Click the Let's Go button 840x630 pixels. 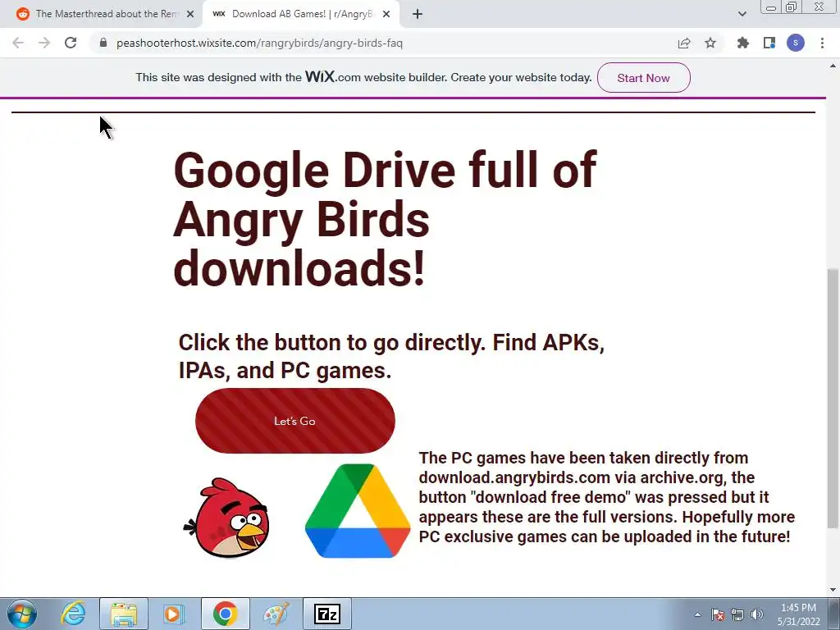coord(295,421)
